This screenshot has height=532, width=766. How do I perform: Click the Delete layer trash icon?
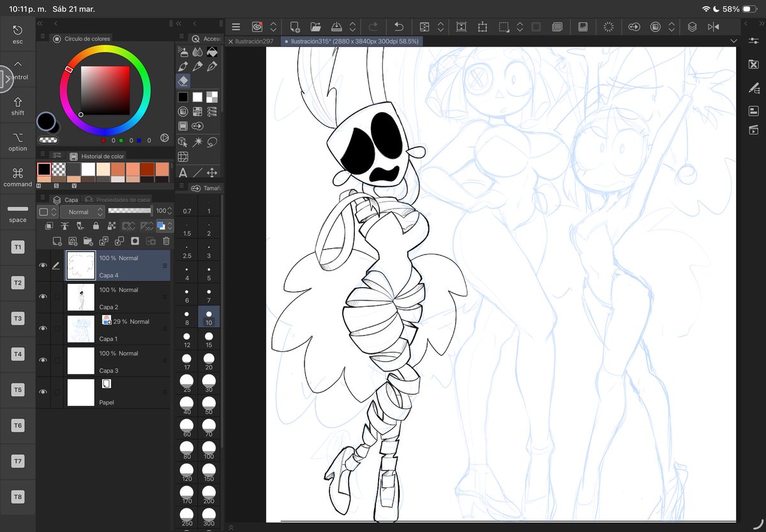tap(166, 241)
